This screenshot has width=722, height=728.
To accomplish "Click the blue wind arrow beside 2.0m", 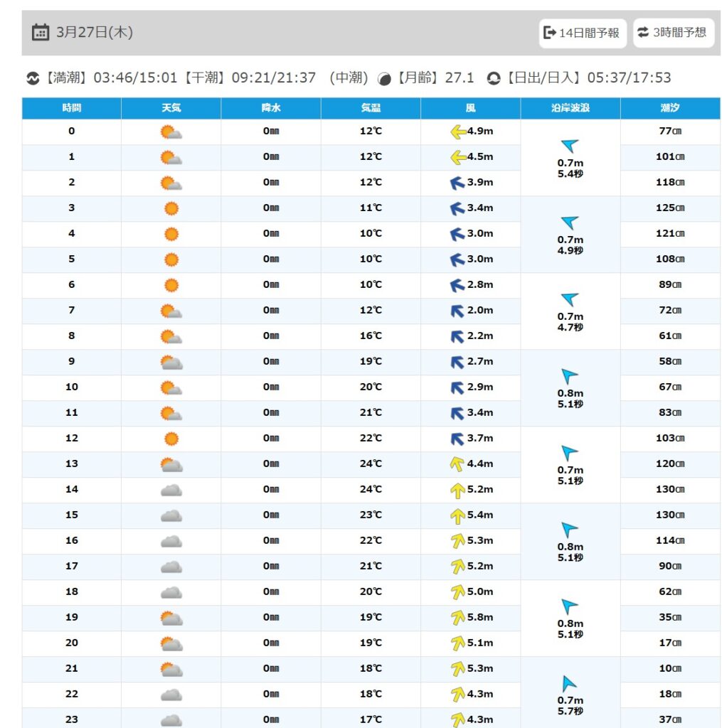I will coord(457,311).
